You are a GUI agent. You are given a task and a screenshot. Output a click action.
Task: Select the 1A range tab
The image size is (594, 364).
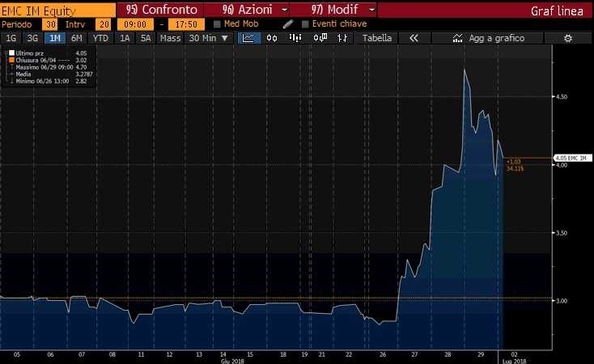(x=125, y=38)
